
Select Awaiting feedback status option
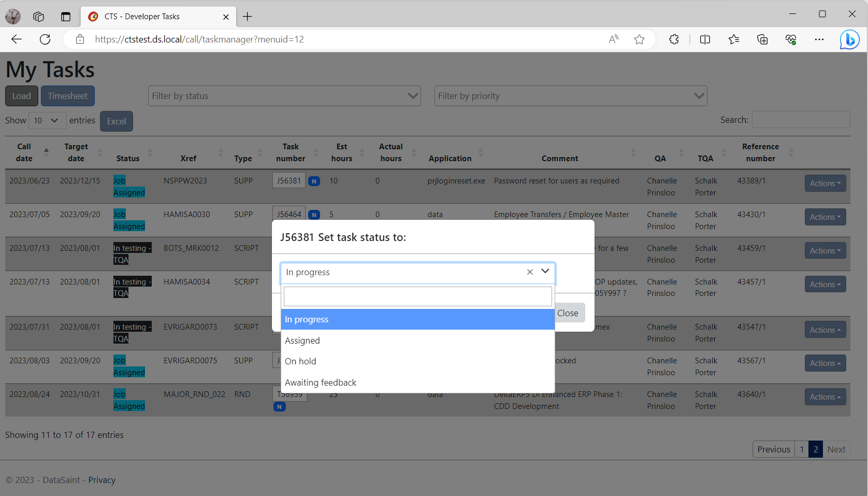click(x=418, y=382)
